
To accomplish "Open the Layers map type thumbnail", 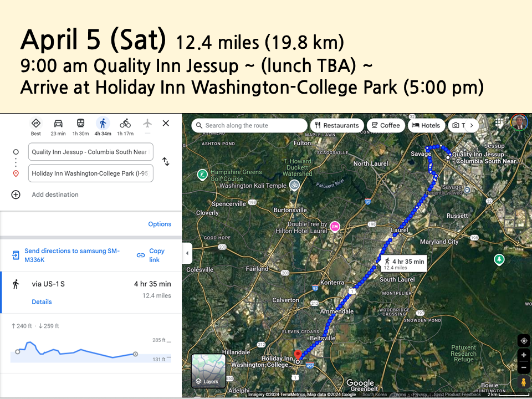I will coord(208,371).
